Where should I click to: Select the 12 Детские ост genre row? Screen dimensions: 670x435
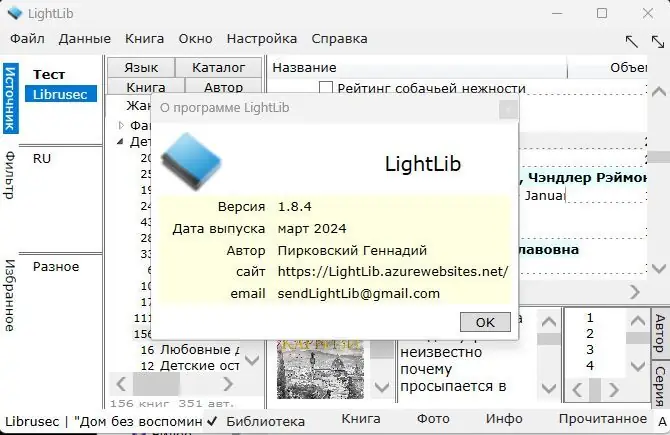pyautogui.click(x=190, y=366)
